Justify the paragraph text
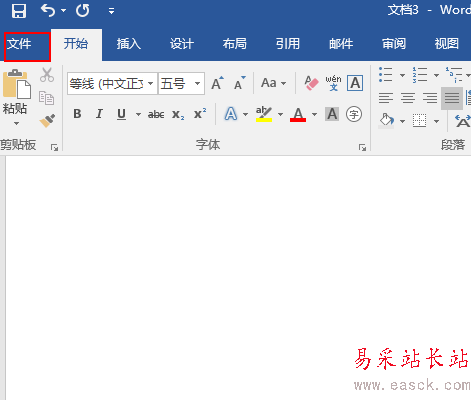The width and height of the screenshot is (471, 400). pos(452,98)
